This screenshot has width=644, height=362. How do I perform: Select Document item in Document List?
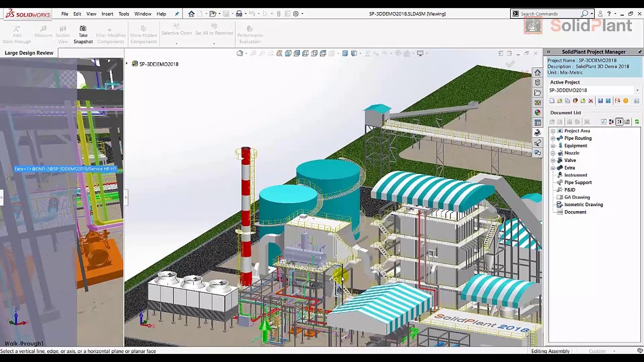575,212
